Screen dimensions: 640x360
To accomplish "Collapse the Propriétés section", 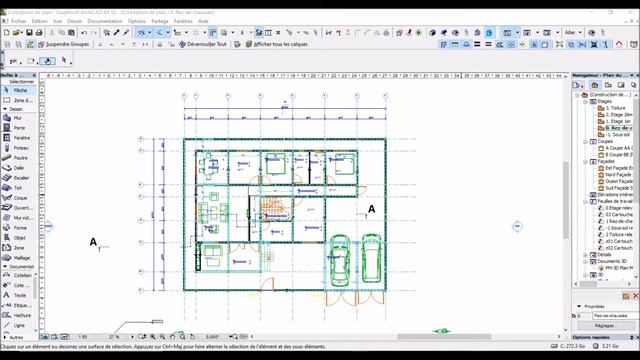I will pyautogui.click(x=579, y=306).
